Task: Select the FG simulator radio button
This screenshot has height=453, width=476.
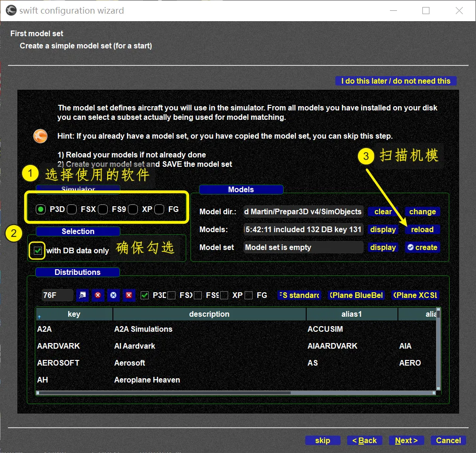Action: click(x=159, y=209)
